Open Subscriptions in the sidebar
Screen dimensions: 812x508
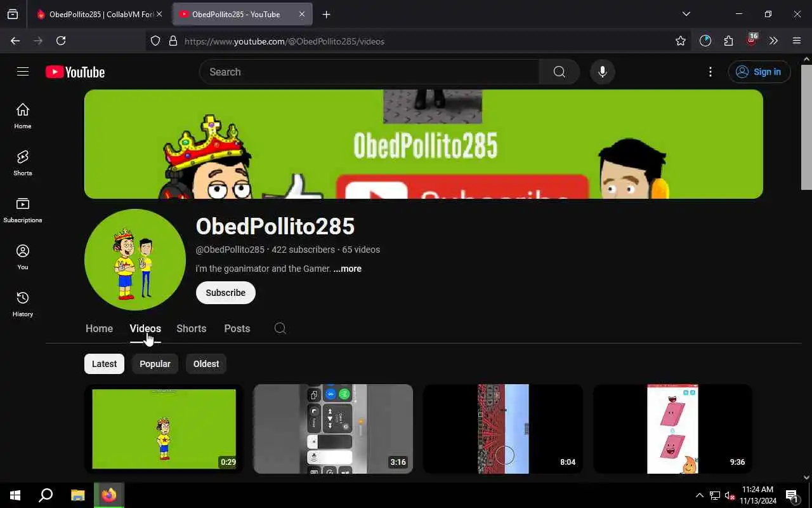click(23, 210)
